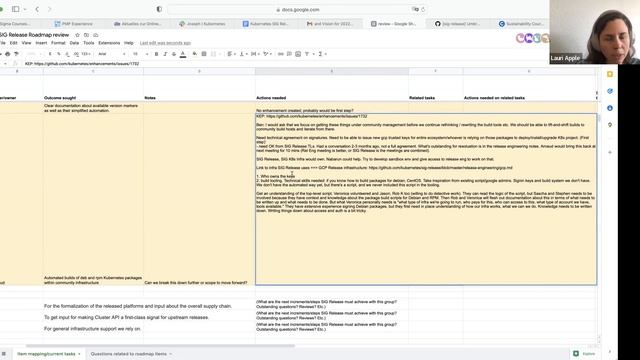Click the plus icon to get add-ons

click(x=610, y=152)
